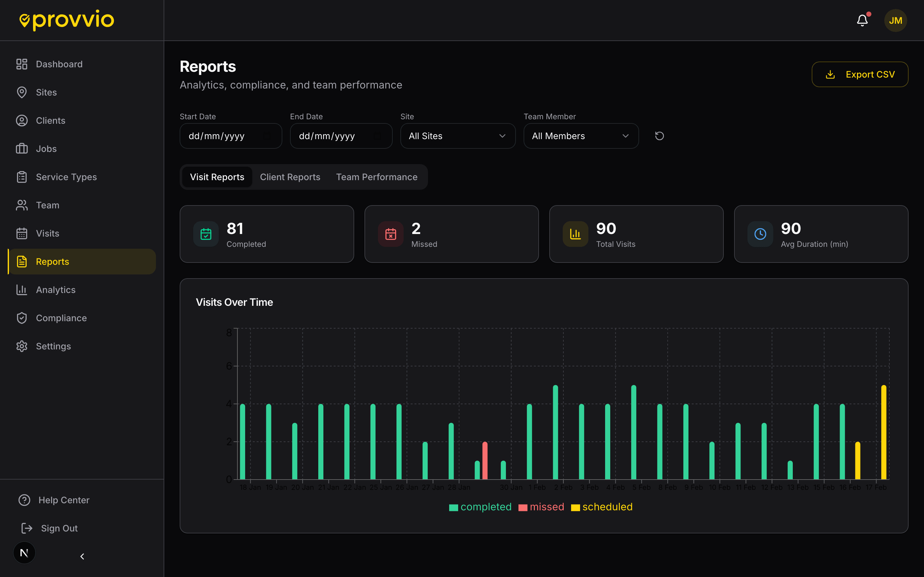Viewport: 924px width, 577px height.
Task: Open the Jobs briefcase icon
Action: [x=22, y=148]
